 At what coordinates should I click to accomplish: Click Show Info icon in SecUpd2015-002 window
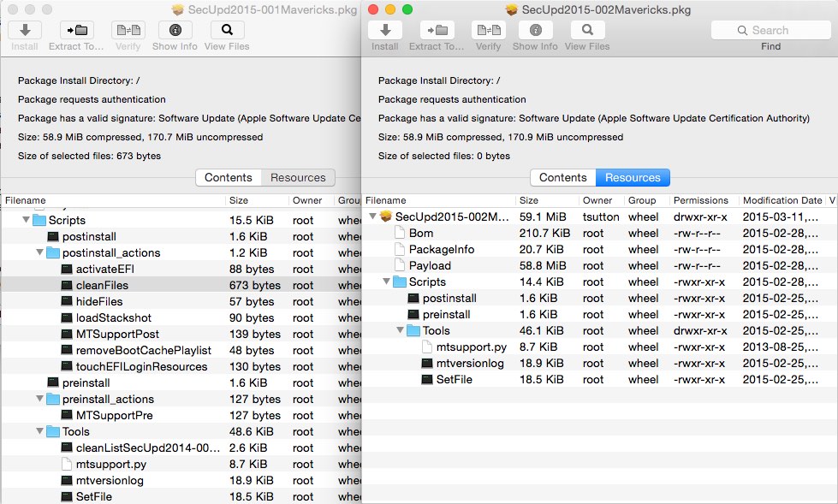pos(535,30)
